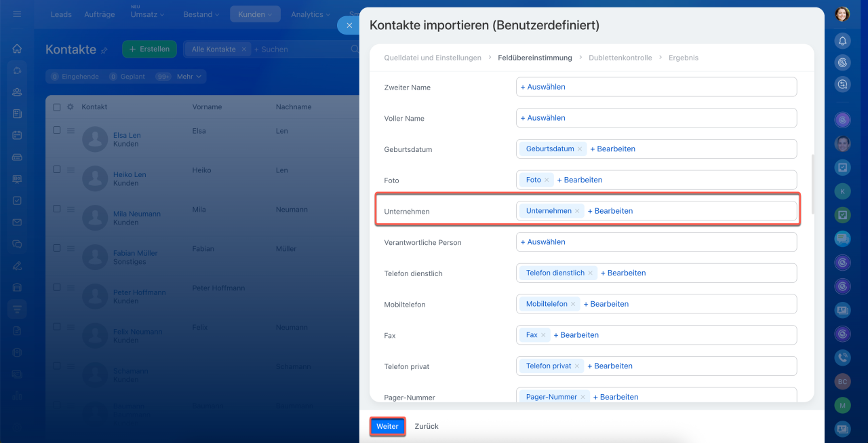Open the calendar icon in left sidebar
The height and width of the screenshot is (443, 868).
(x=17, y=135)
